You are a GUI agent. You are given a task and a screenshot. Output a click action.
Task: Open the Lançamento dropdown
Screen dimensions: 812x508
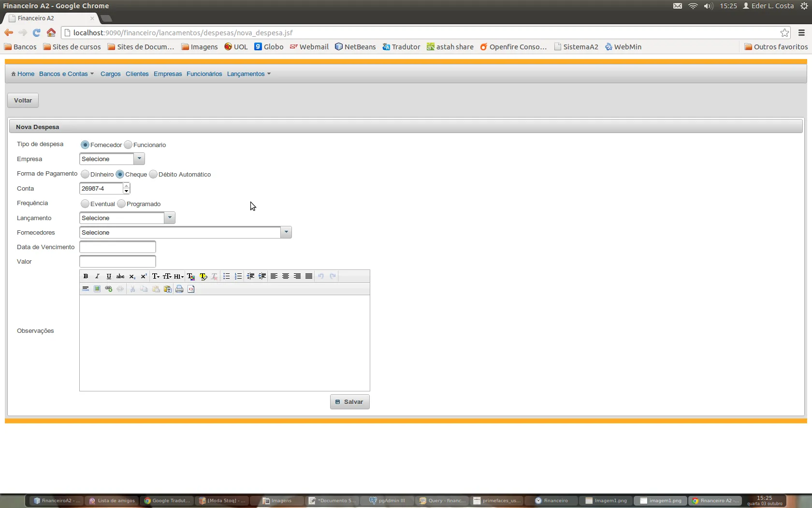pyautogui.click(x=127, y=218)
